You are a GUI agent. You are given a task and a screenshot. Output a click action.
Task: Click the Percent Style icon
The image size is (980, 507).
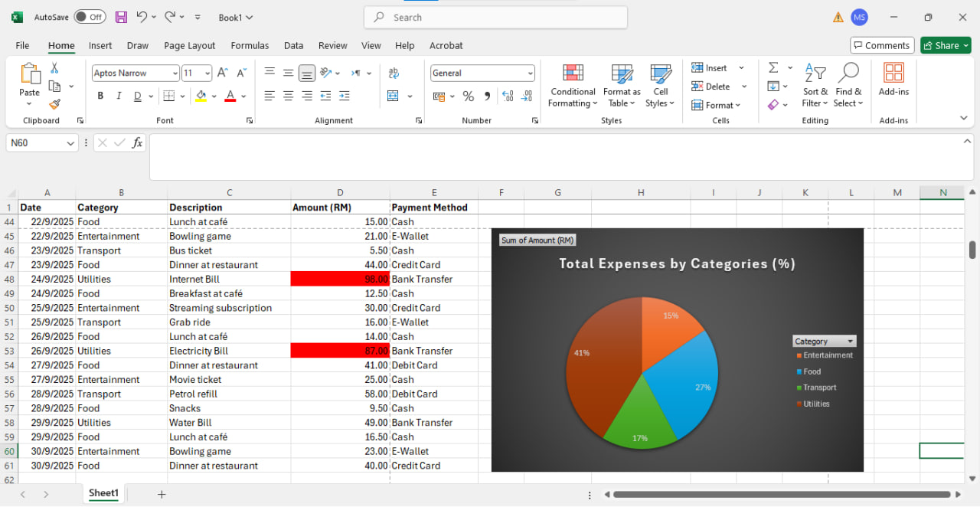tap(468, 96)
